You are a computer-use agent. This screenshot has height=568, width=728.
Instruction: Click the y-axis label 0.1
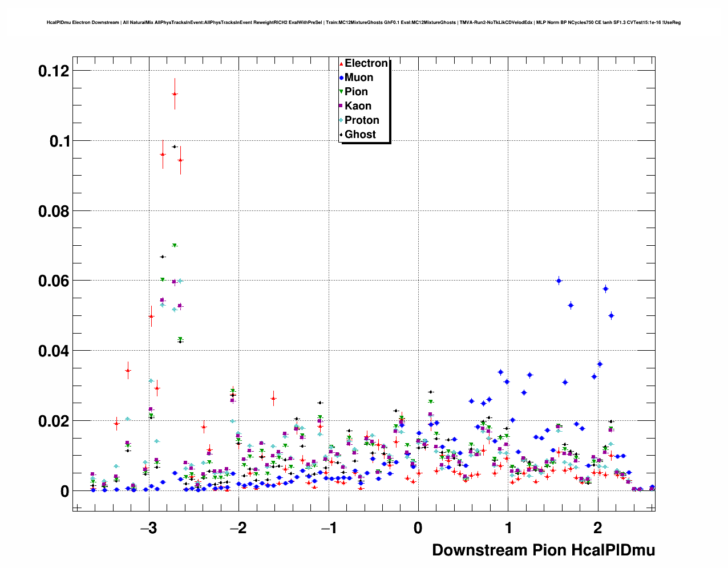coord(59,141)
